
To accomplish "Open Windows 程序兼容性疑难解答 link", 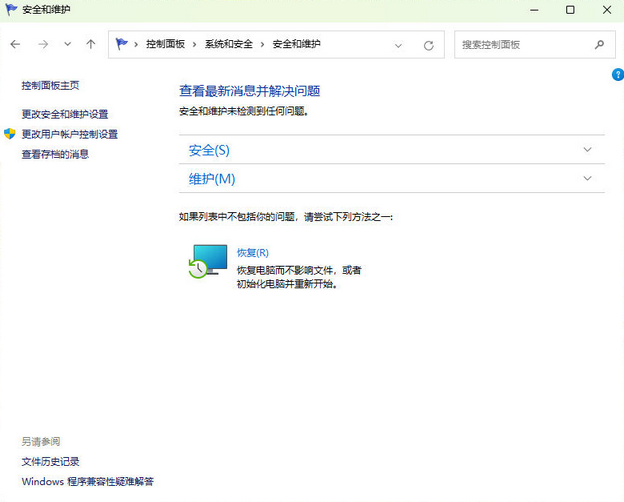I will [88, 481].
